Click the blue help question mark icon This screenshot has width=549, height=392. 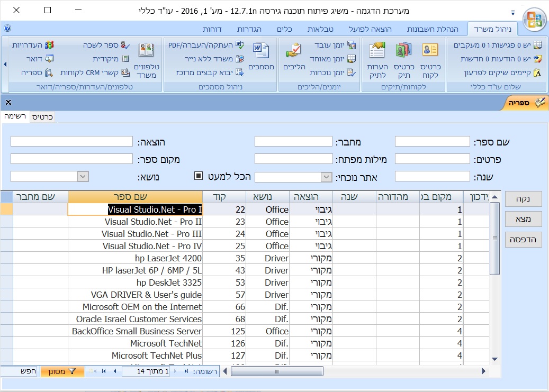pos(7,29)
